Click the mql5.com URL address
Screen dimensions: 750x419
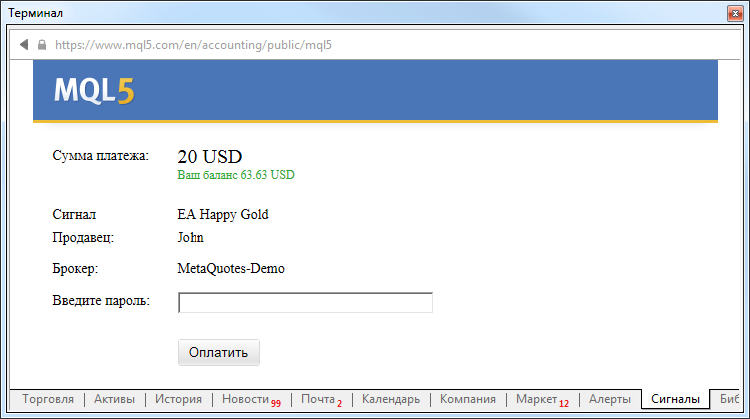click(x=193, y=45)
